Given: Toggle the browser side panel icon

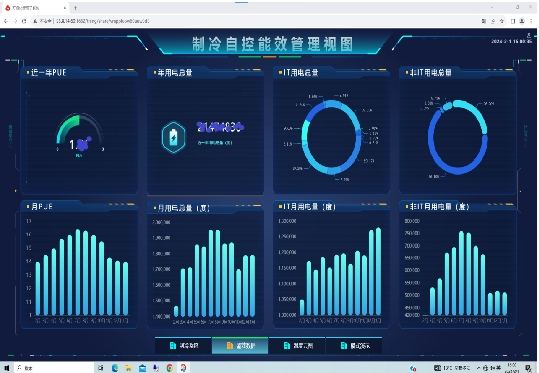Looking at the screenshot, I should pos(513,21).
